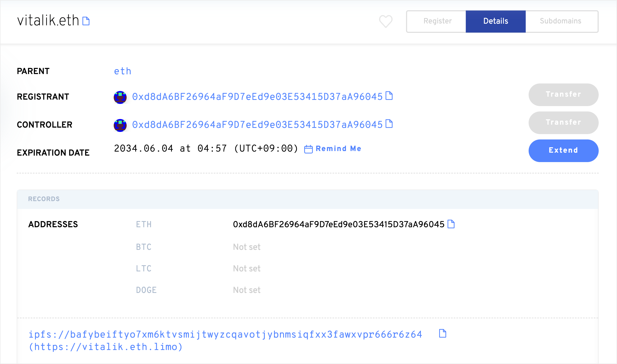The height and width of the screenshot is (364, 617).
Task: Click Transfer button for registrant
Action: [x=563, y=94]
